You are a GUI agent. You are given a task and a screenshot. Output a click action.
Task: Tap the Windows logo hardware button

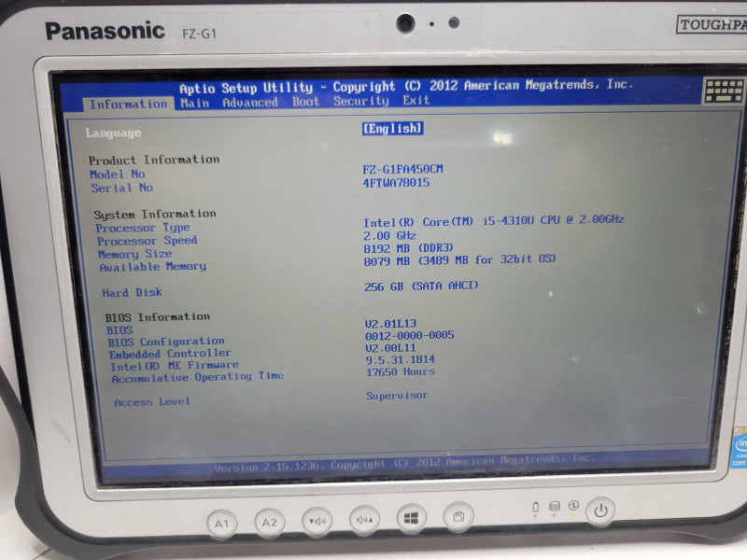(411, 518)
